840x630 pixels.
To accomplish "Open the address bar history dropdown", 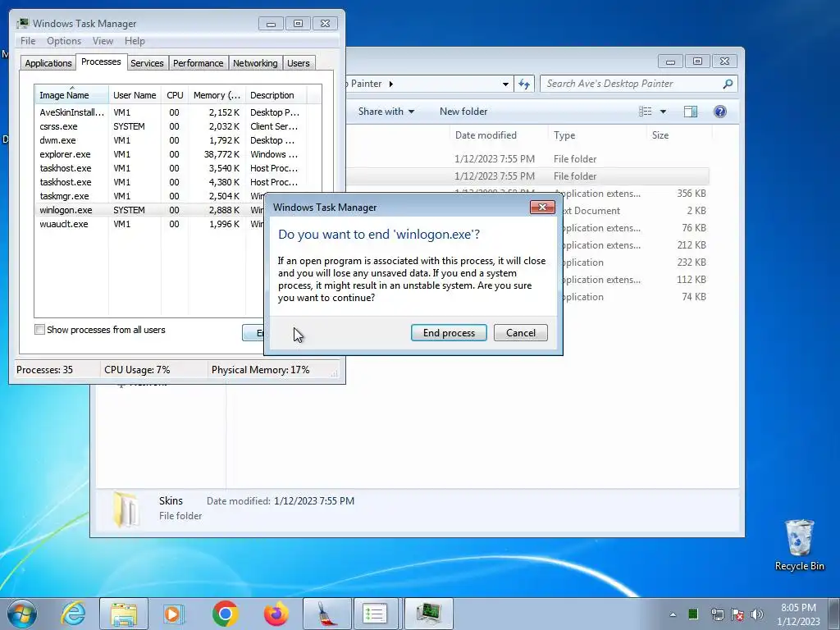I will tap(505, 84).
